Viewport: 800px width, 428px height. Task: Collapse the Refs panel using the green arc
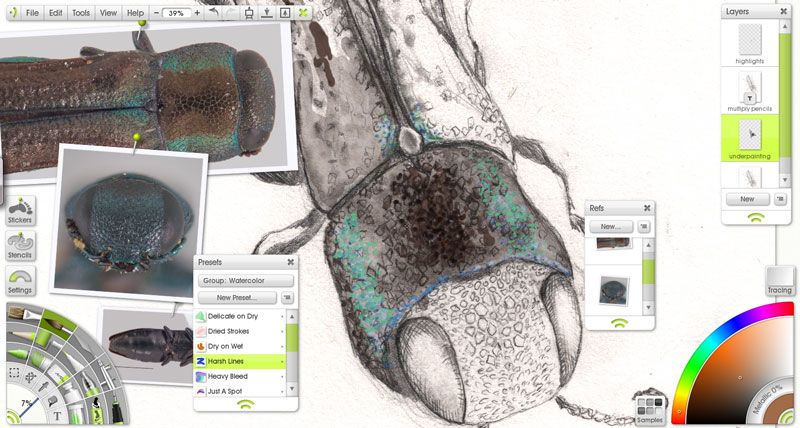pyautogui.click(x=619, y=323)
